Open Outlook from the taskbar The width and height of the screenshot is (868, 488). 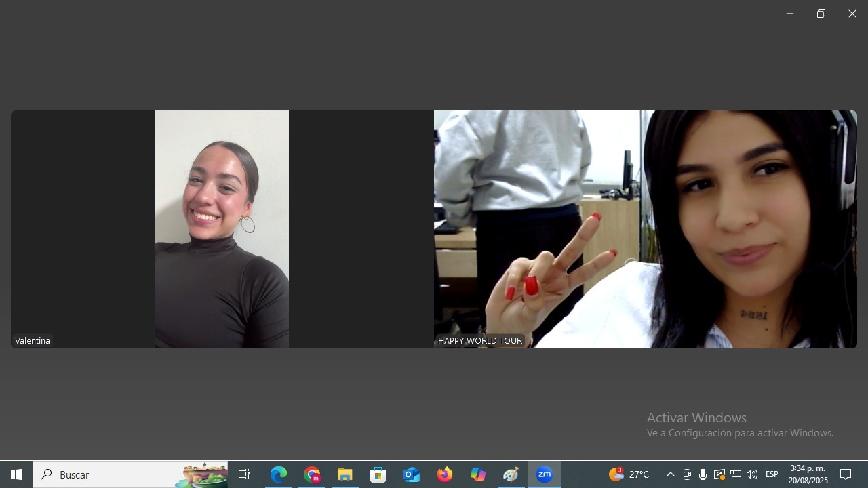[412, 474]
